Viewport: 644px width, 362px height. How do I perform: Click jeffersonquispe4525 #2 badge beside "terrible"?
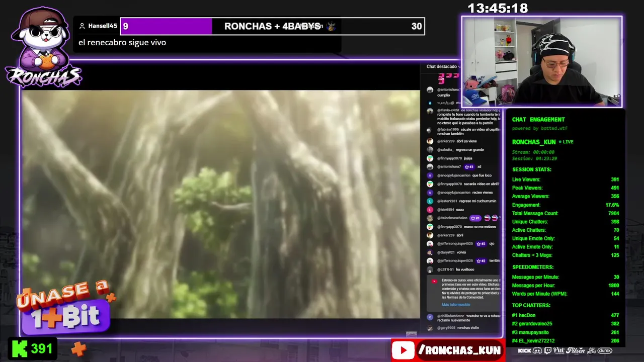click(480, 261)
